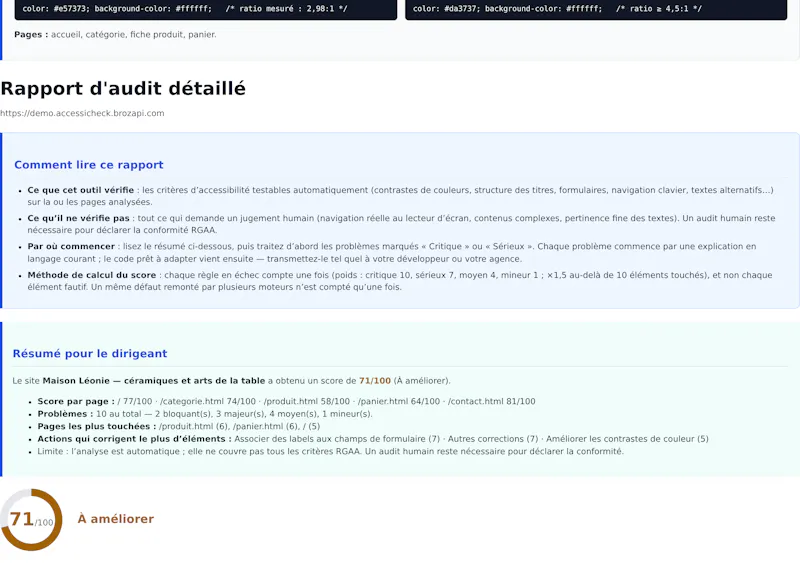800x563 pixels.
Task: Click the 71/100 score in the summary sentence
Action: [x=375, y=381]
